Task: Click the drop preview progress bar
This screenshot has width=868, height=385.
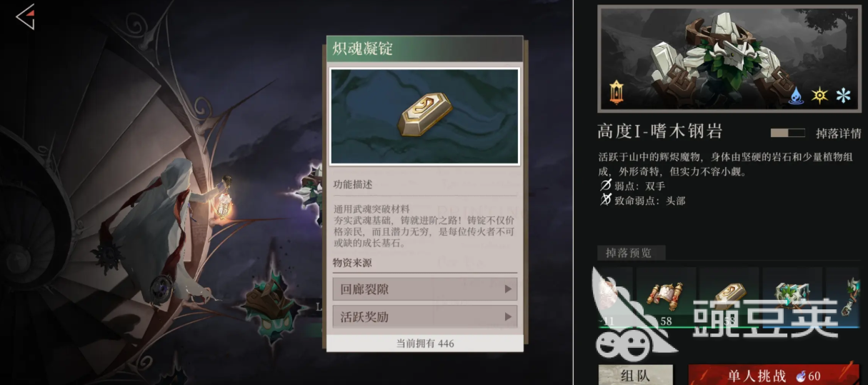Action: click(x=729, y=327)
